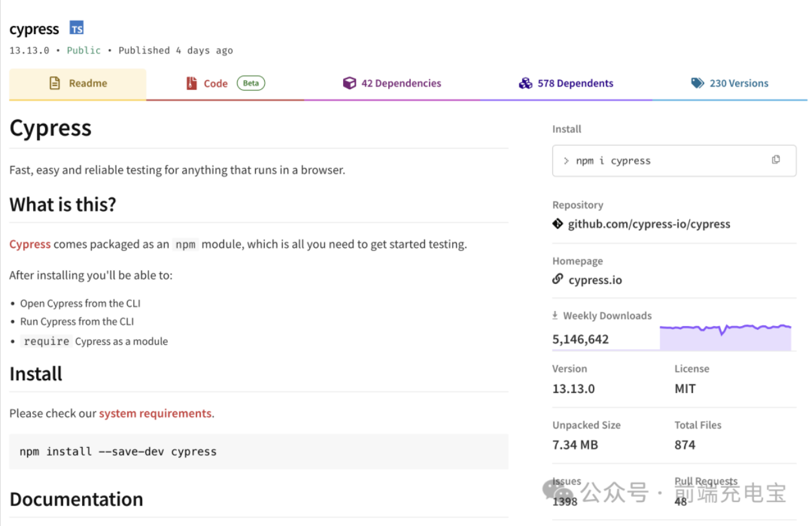Click the 7.34 MB unpacked size value
The width and height of the screenshot is (812, 526).
click(x=575, y=445)
